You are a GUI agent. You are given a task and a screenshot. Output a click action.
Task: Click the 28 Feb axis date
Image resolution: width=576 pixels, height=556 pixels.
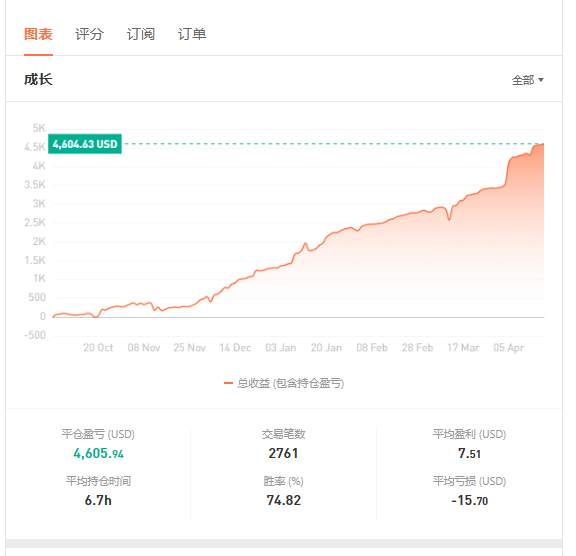[418, 347]
